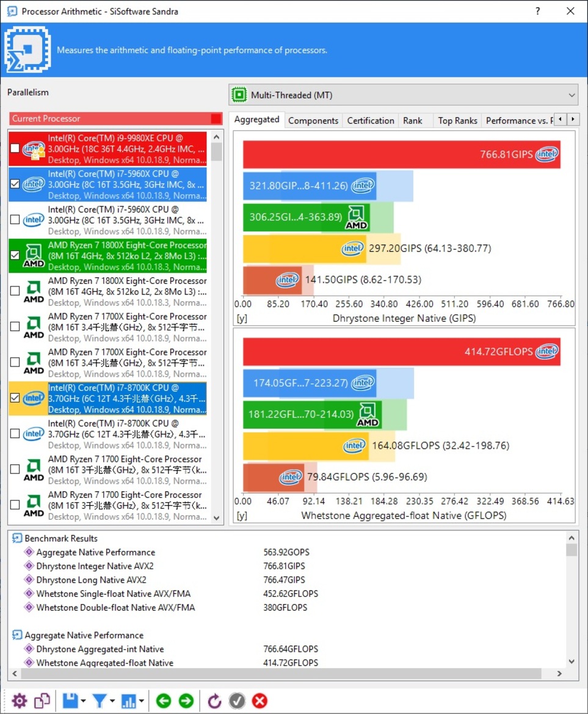Viewport: 588px width, 714px height.
Task: Open the dropdown arrow next to the chart icon
Action: [142, 701]
